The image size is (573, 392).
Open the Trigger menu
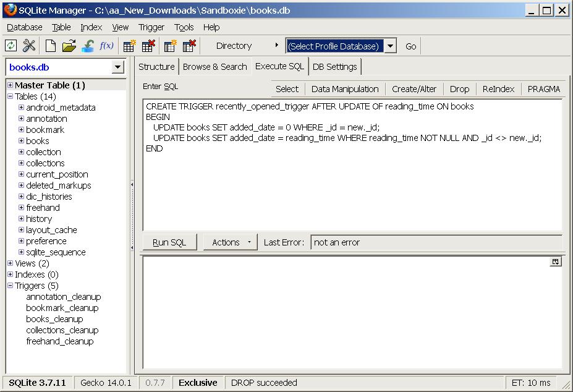[151, 27]
